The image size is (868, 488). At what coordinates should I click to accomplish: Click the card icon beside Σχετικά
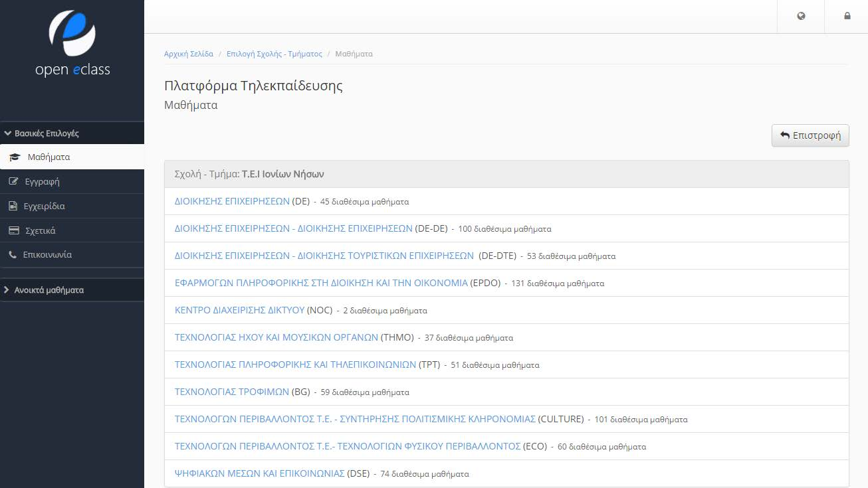pos(13,230)
